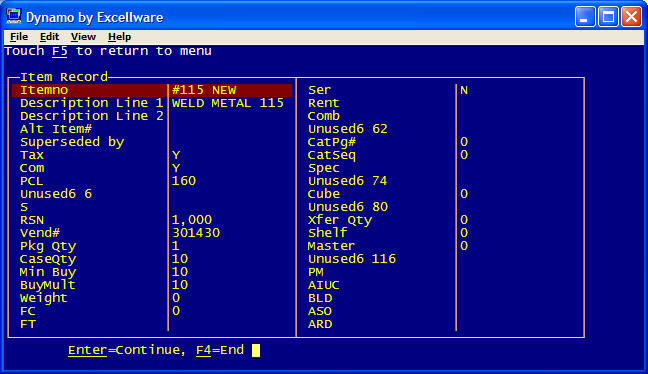This screenshot has width=648, height=374.
Task: Click the CaseQty value 10
Action: [180, 259]
